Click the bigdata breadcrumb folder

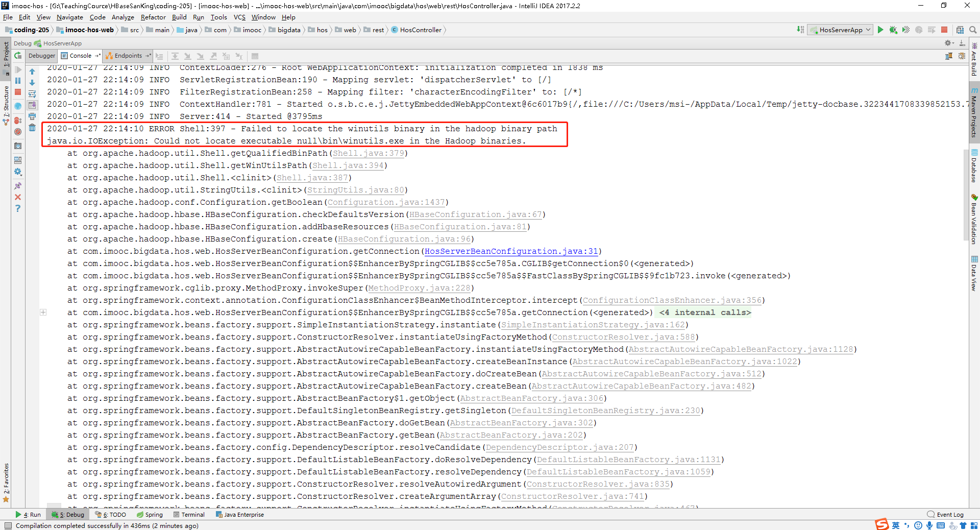285,30
